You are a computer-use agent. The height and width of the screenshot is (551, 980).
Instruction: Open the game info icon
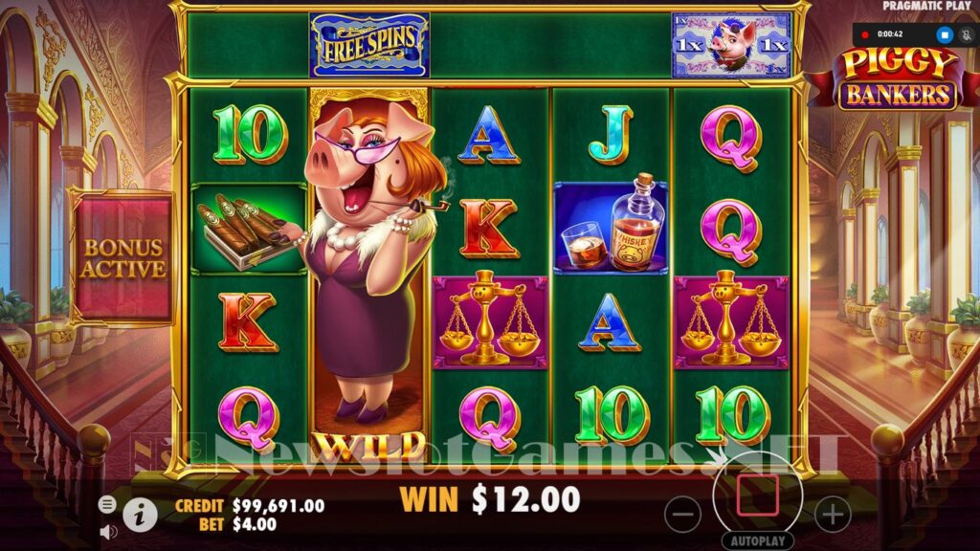(x=140, y=515)
